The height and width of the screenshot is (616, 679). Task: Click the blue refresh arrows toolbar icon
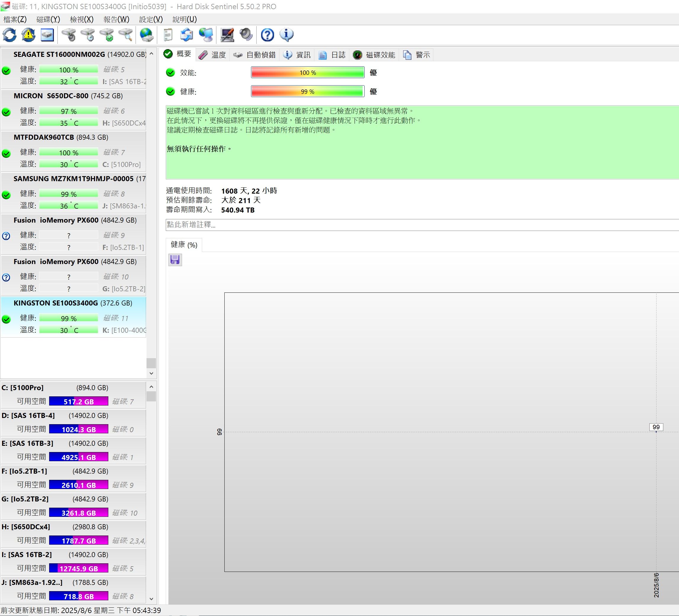pyautogui.click(x=9, y=35)
